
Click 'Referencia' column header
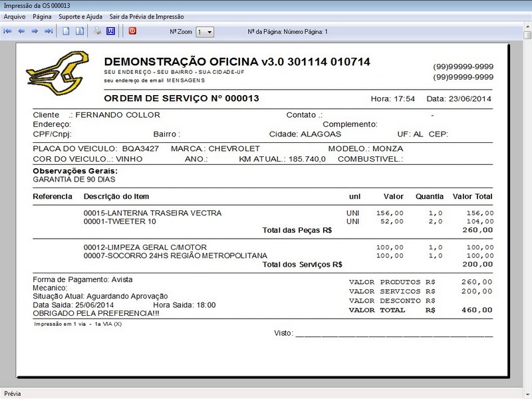coord(53,196)
